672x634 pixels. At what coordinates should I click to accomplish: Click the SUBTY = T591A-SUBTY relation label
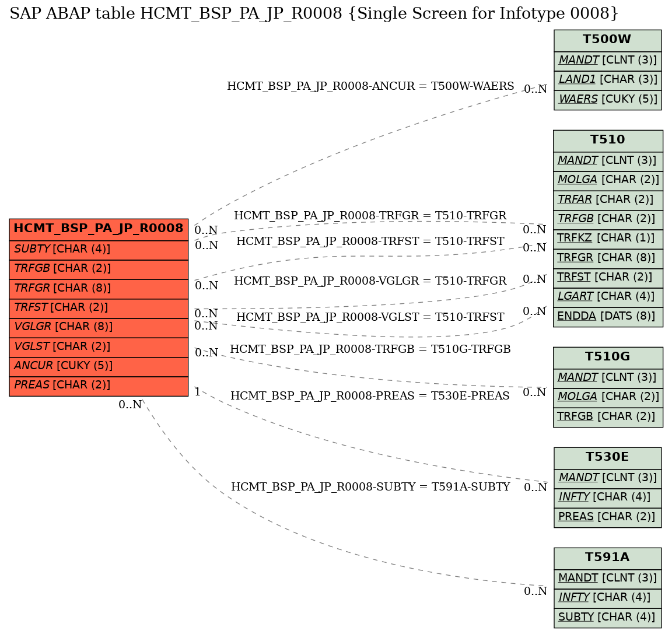370,487
